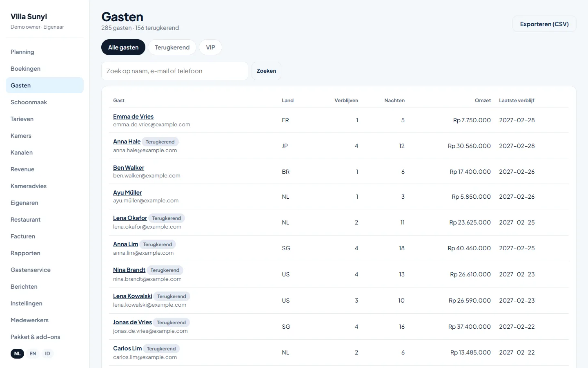This screenshot has width=588, height=368.
Task: Open Revenue in sidebar
Action: point(45,169)
